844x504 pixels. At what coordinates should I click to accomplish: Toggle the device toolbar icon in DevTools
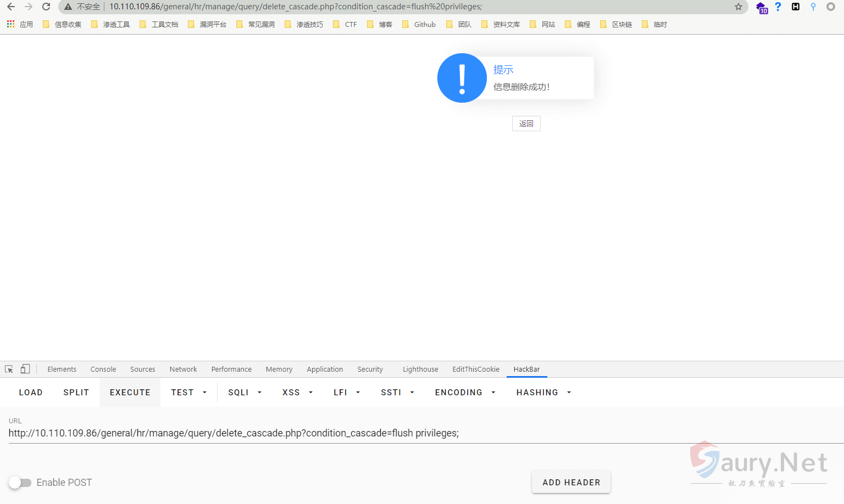pyautogui.click(x=25, y=369)
